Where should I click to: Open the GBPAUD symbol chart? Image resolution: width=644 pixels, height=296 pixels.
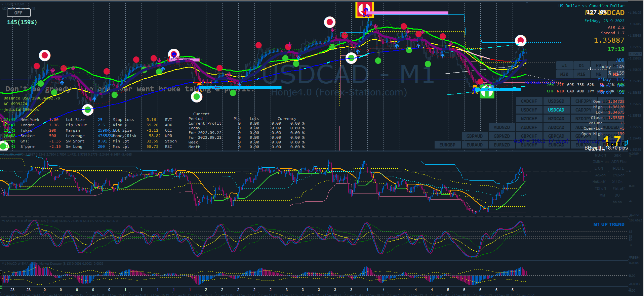pyautogui.click(x=475, y=136)
